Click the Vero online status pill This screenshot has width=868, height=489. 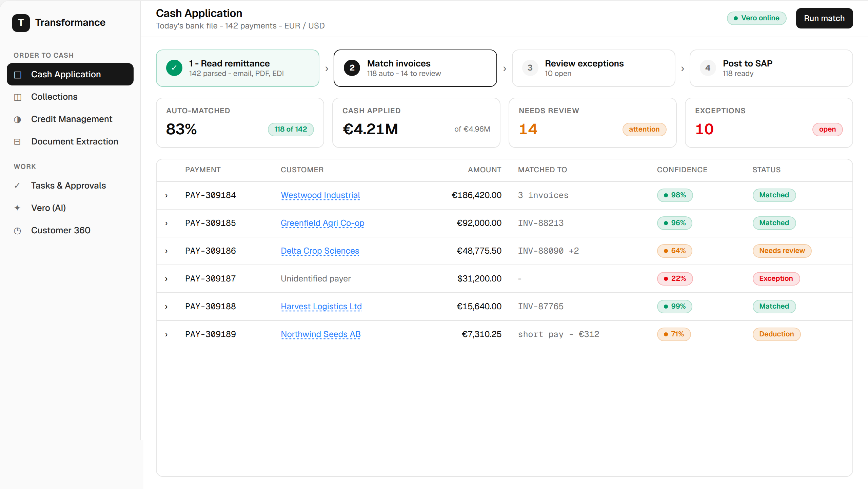tap(756, 18)
